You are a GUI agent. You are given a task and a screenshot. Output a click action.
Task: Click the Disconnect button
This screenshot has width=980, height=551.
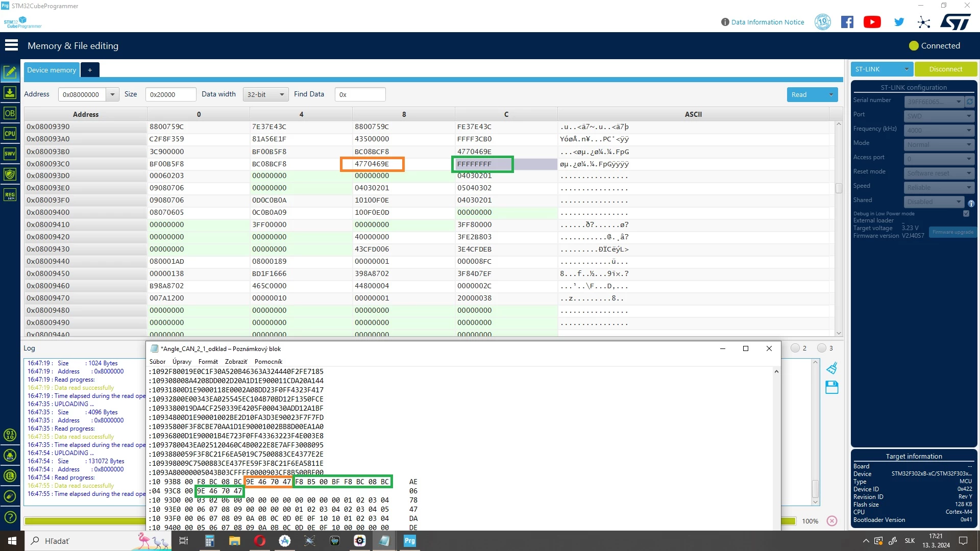[946, 69]
